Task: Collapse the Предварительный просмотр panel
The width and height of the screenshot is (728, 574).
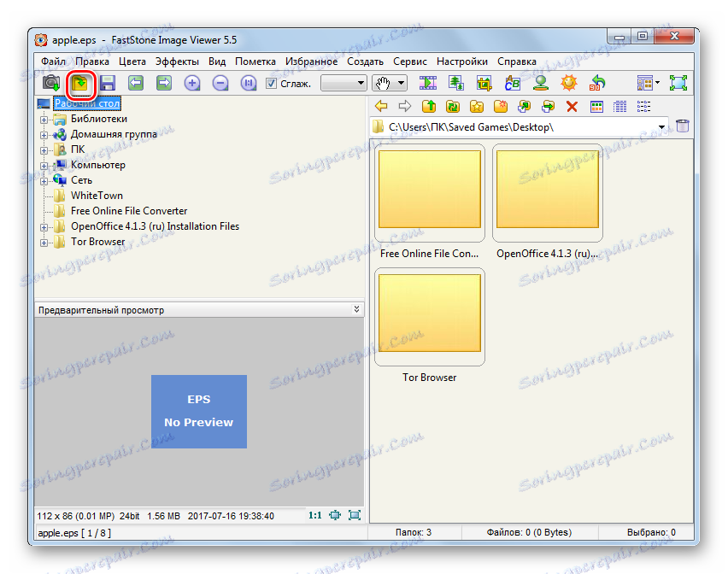Action: pyautogui.click(x=356, y=309)
